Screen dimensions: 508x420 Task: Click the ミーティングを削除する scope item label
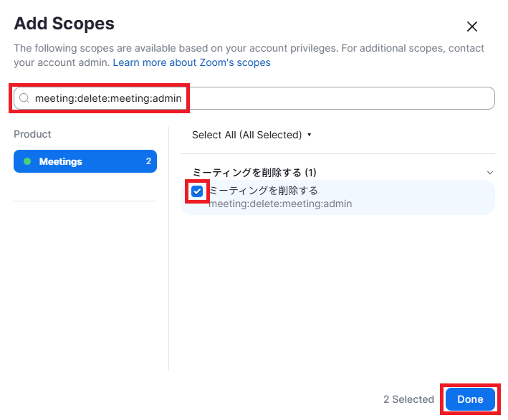pos(263,191)
